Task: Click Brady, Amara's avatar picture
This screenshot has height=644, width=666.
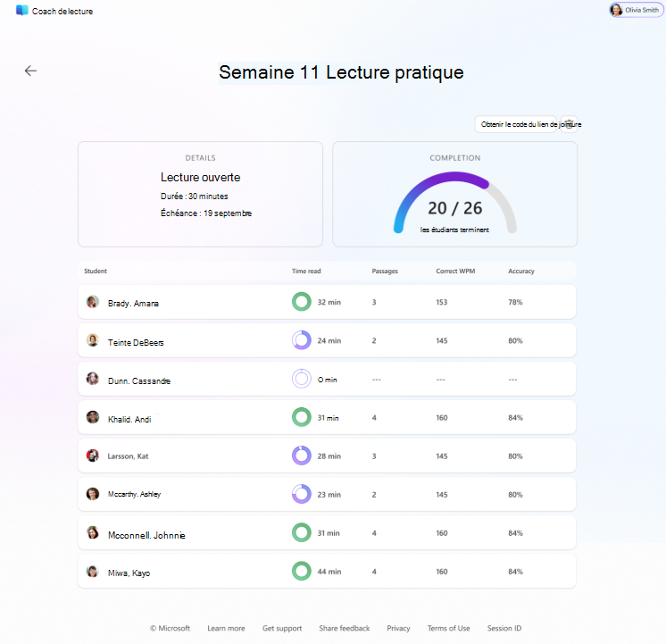Action: tap(93, 302)
